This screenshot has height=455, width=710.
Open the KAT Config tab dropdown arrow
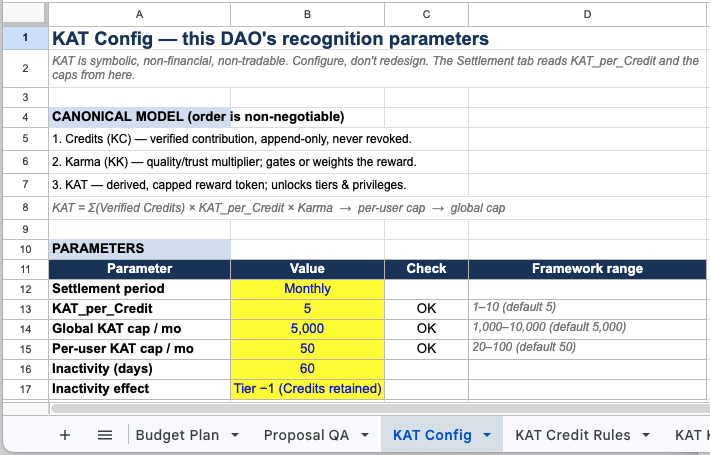487,435
